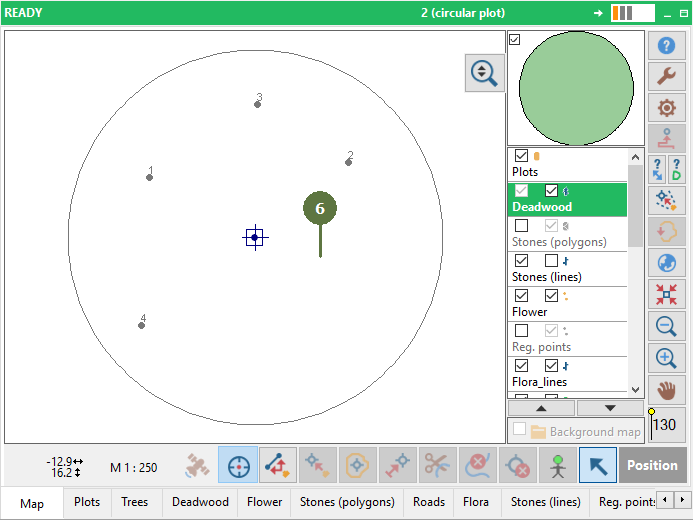Switch to the Map tab
This screenshot has height=520, width=693.
point(32,503)
